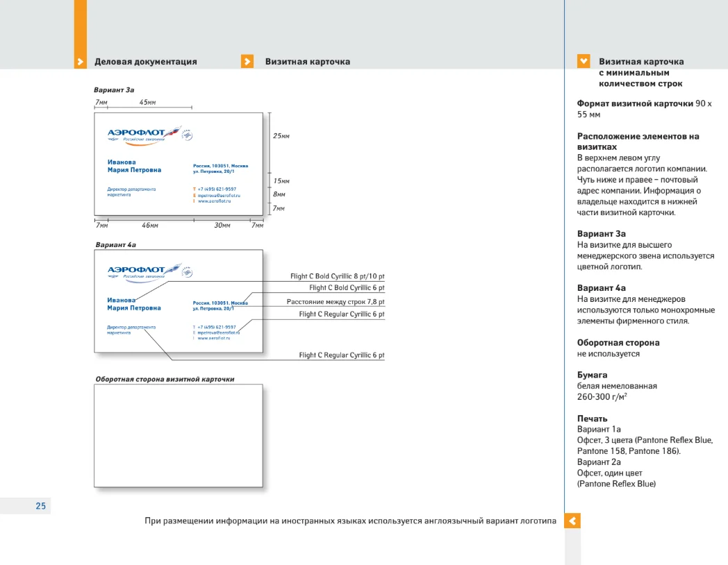
Task: Click the label Flight C Bold Cyrillic 8 pt/10 pt
Action: [338, 276]
